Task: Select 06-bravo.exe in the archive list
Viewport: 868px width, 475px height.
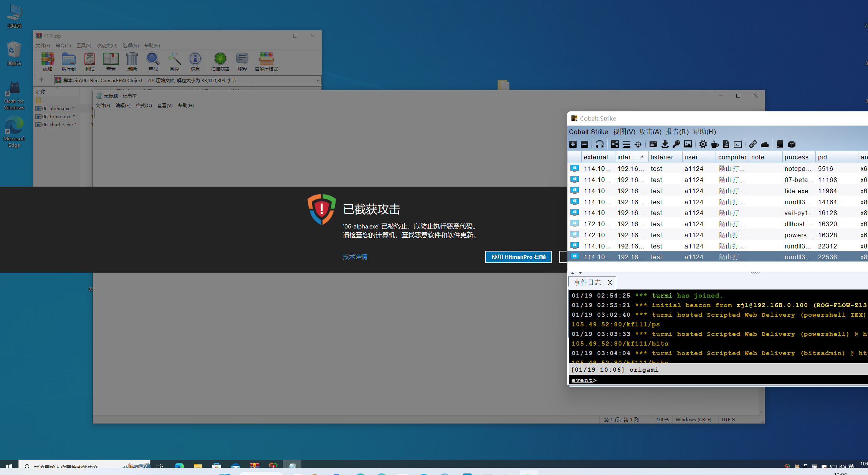Action: tap(57, 117)
